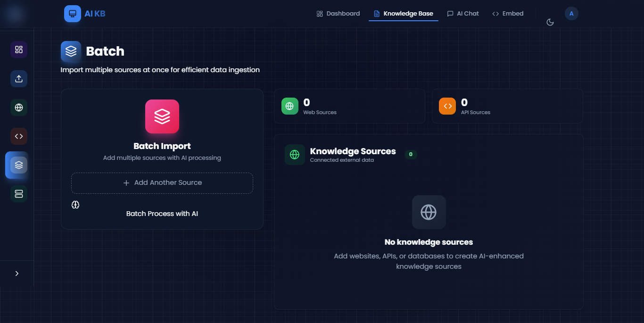
Task: Click the Knowledge Sources globe icon
Action: pos(295,155)
